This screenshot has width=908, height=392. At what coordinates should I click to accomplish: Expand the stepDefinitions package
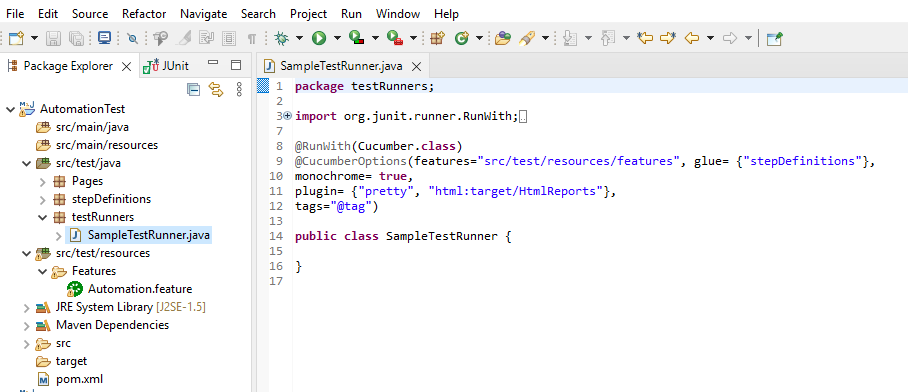point(42,200)
